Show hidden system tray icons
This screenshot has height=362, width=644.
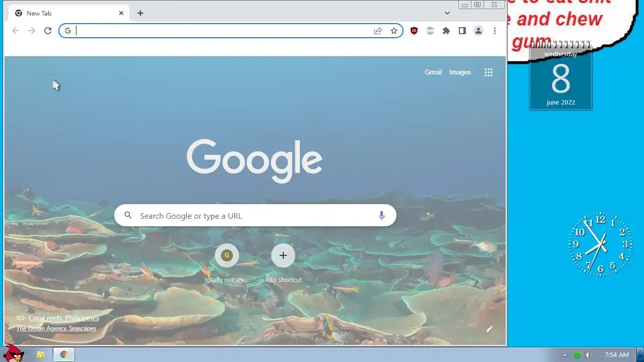565,355
